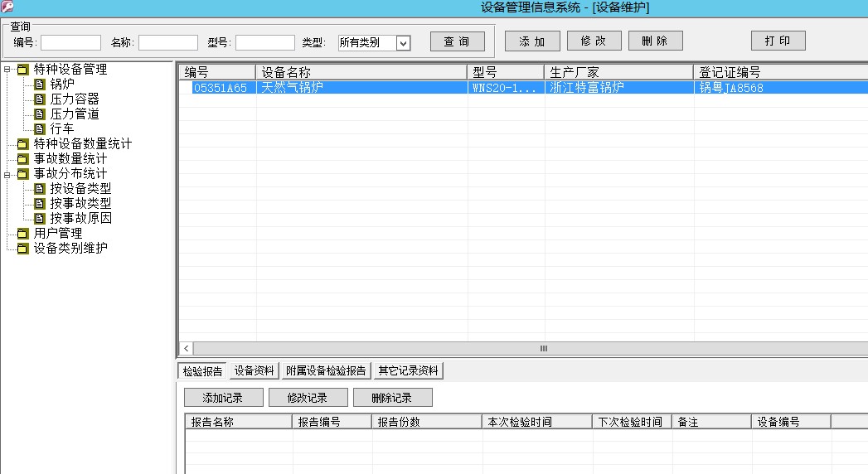The image size is (868, 474).
Task: Click the 本次检验时间 column header
Action: point(537,422)
